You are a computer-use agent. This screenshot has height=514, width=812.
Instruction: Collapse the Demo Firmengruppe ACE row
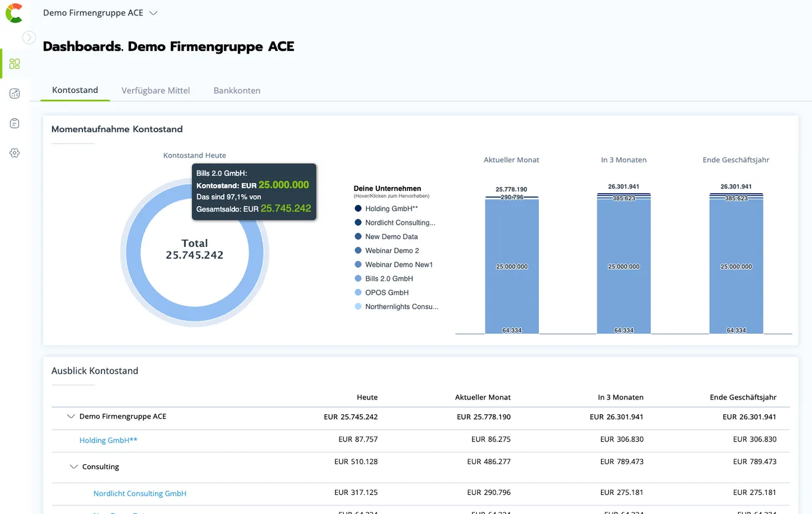(71, 417)
